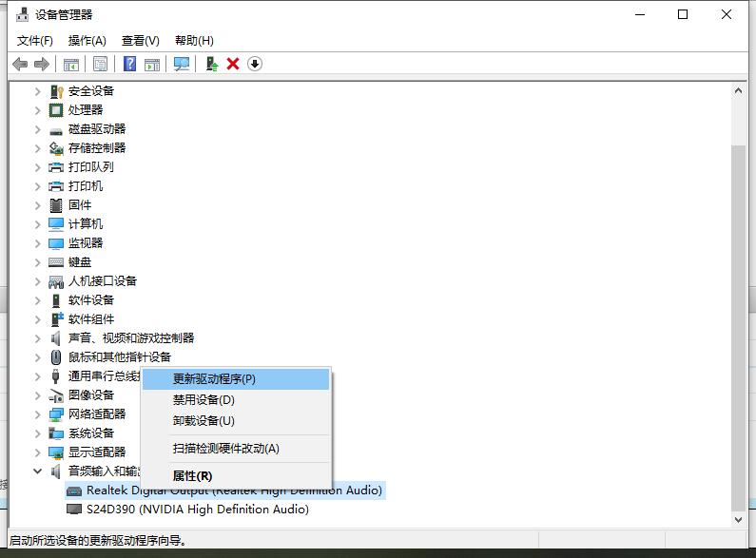Expand the 磁盘驱动器 category
Image resolution: width=756 pixels, height=558 pixels.
pos(38,129)
